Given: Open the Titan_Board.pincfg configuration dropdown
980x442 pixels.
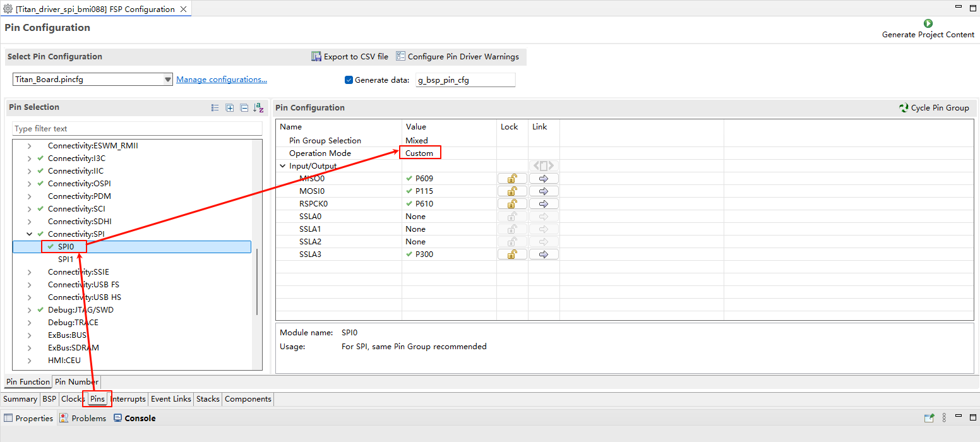Looking at the screenshot, I should pos(167,80).
